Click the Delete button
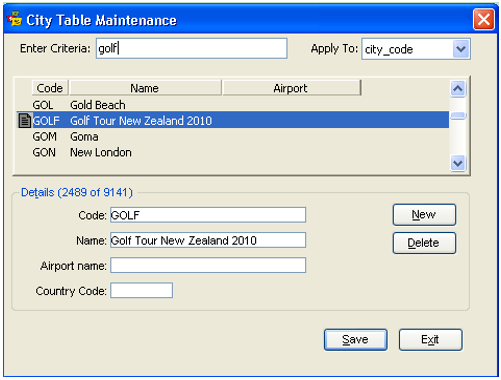Viewport: 501px width, 380px height. pyautogui.click(x=424, y=243)
